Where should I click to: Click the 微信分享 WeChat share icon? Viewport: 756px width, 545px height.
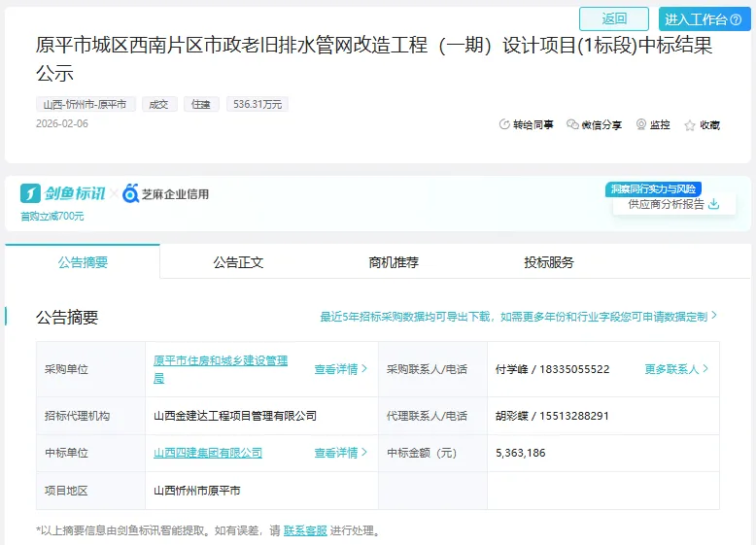click(572, 125)
